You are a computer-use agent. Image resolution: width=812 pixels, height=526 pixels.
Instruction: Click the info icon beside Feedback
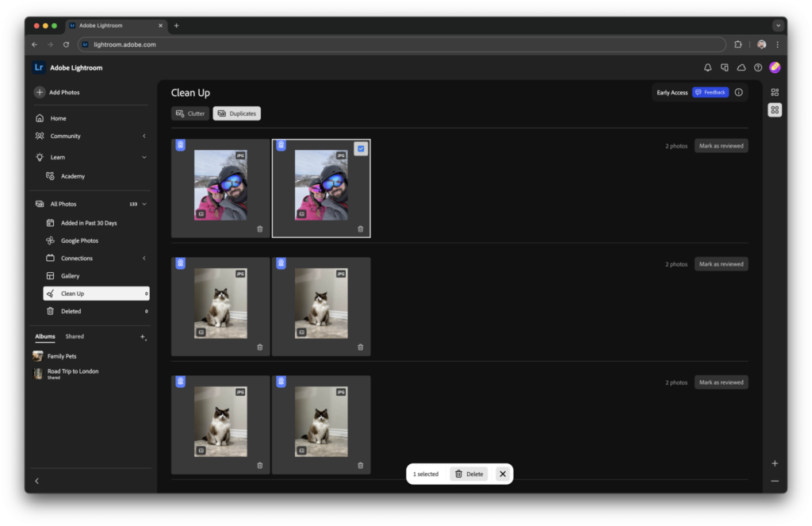click(739, 93)
